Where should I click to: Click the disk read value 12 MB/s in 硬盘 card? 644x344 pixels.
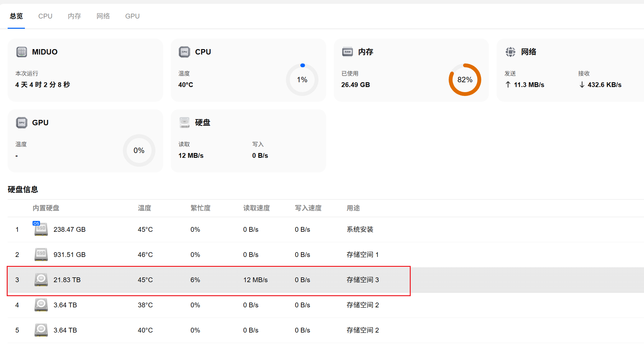point(191,155)
